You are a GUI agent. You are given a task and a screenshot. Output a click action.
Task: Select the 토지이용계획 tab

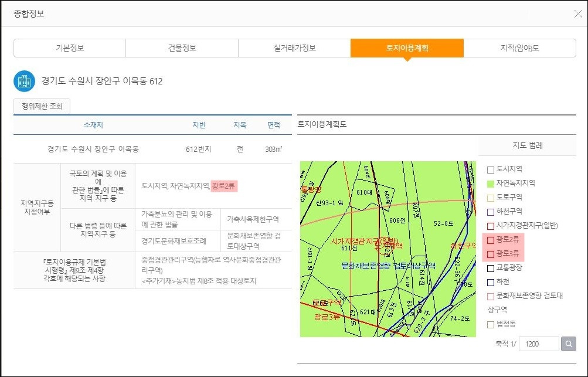pyautogui.click(x=407, y=48)
